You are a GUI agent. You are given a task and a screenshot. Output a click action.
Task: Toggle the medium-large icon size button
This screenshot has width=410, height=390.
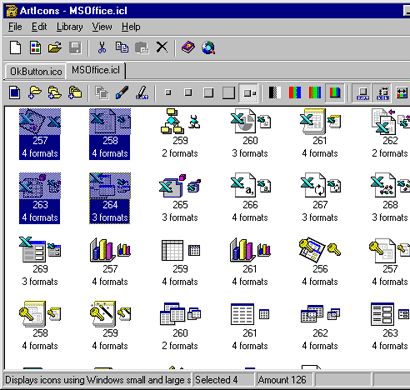208,93
